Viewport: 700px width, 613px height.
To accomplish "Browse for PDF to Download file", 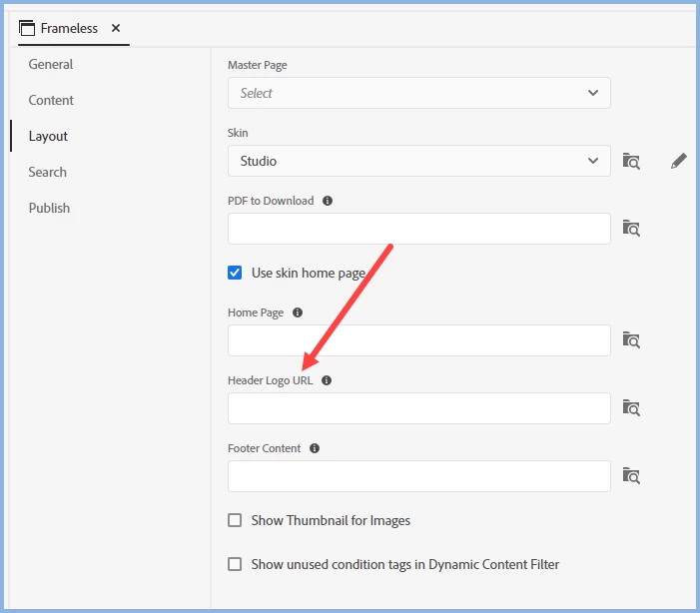I will tap(631, 229).
